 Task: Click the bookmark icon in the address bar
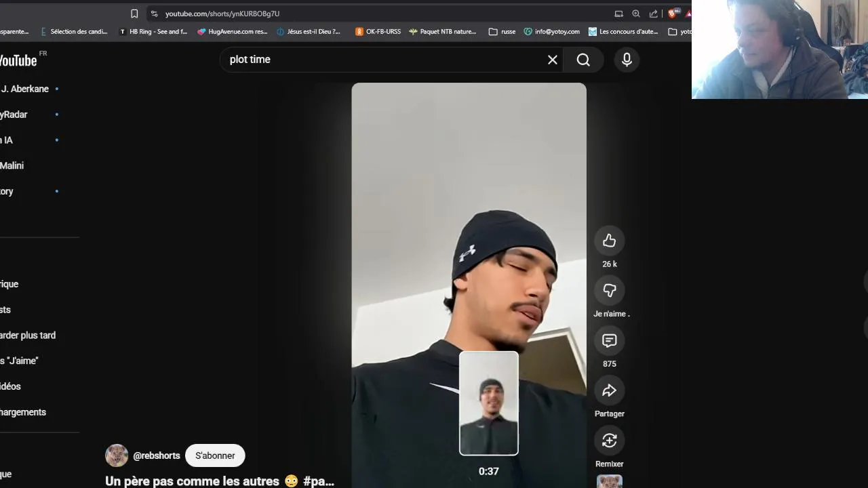click(x=134, y=14)
